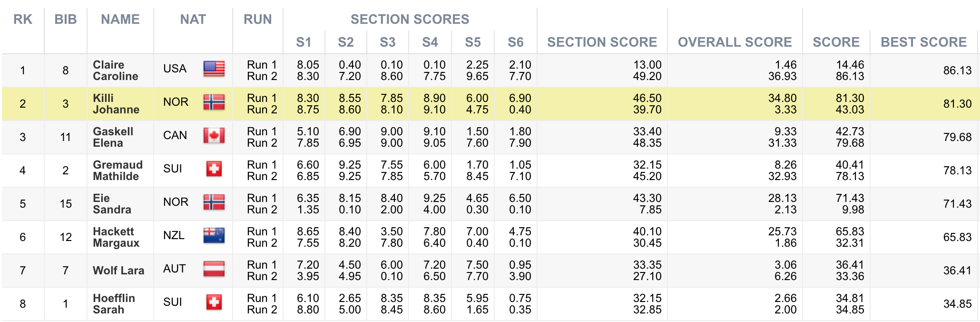This screenshot has height=322, width=980.
Task: Click the Canada flag for Gaskell Elena
Action: (214, 136)
